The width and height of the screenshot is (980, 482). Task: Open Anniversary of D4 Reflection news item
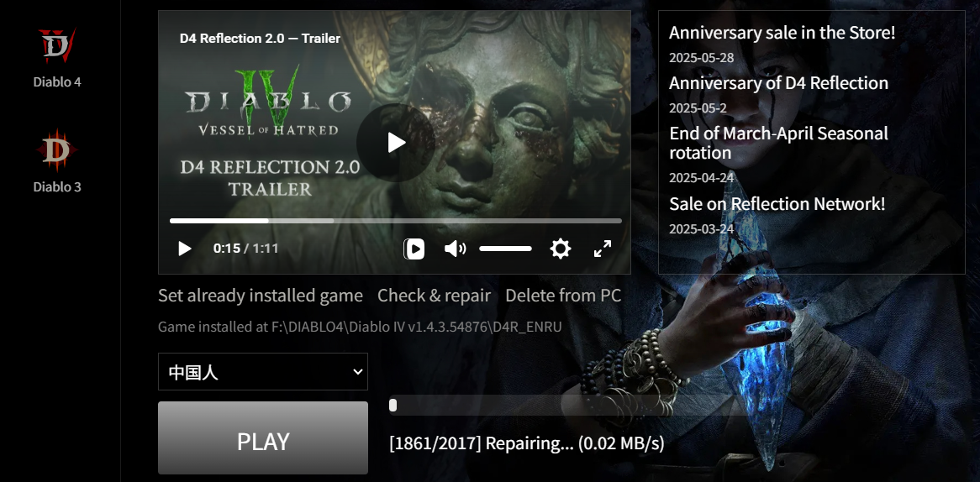779,83
